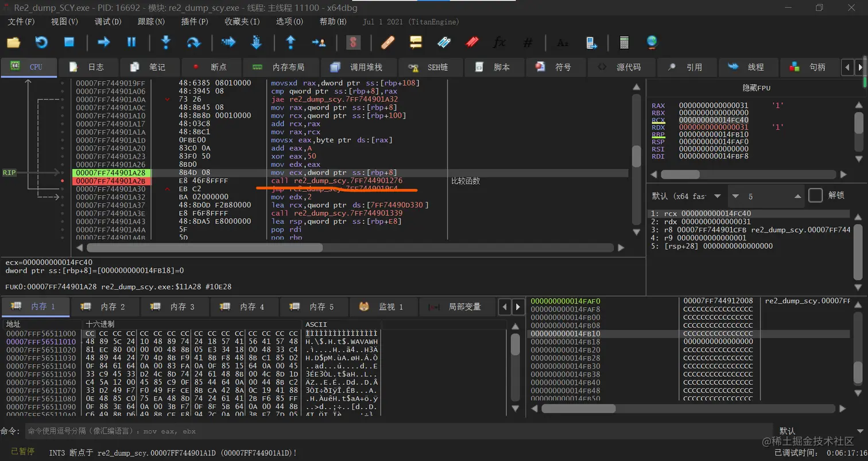Stop debugging with the square stop icon

(69, 42)
